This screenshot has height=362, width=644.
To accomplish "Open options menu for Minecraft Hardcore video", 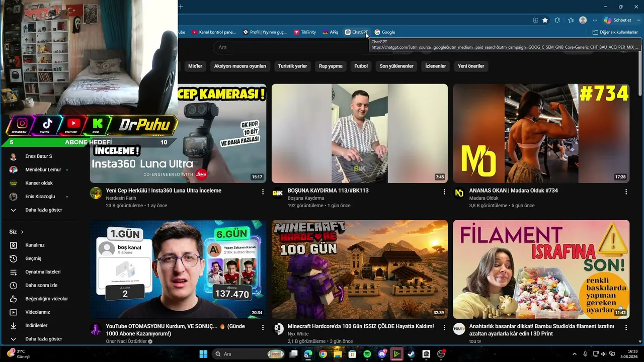I will click(x=444, y=327).
